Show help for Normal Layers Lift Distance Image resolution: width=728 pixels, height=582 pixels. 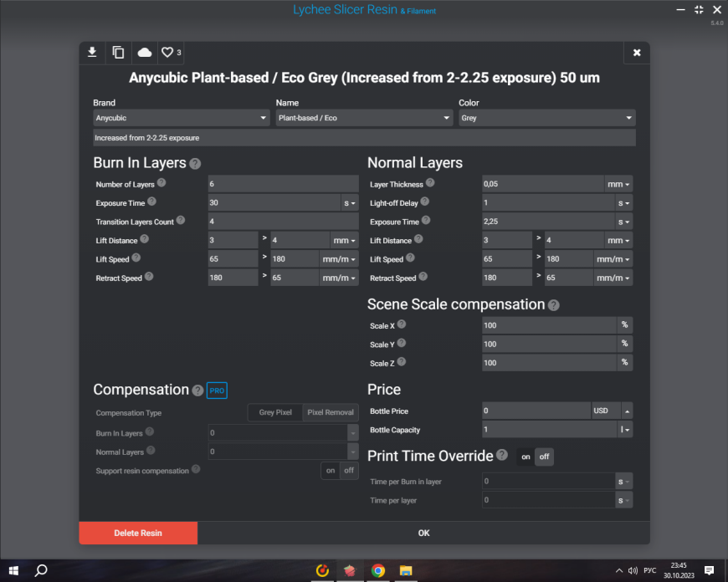418,238
